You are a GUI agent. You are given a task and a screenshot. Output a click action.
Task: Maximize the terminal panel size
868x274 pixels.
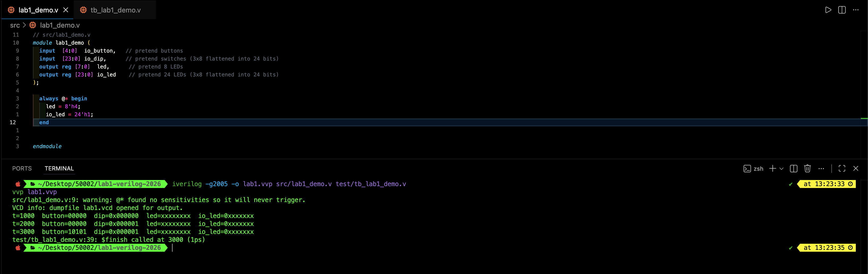pyautogui.click(x=842, y=169)
